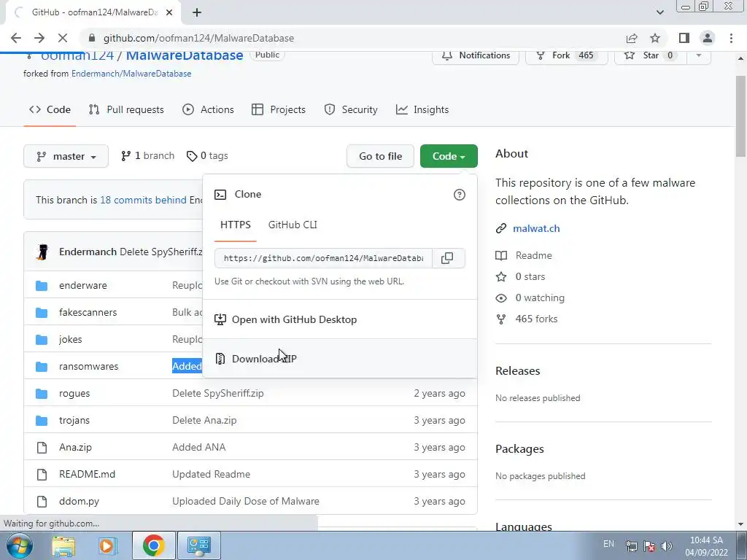
Task: Expand the Star list dropdown arrow
Action: [698, 55]
